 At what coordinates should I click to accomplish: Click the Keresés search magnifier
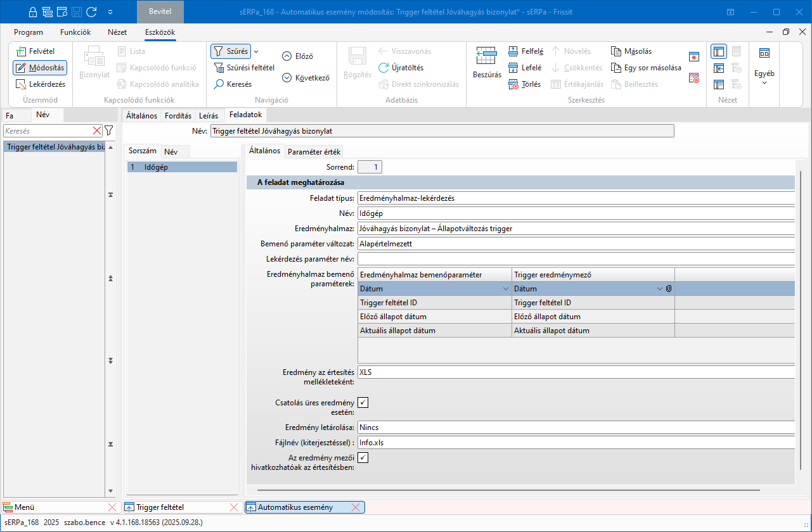pyautogui.click(x=219, y=84)
